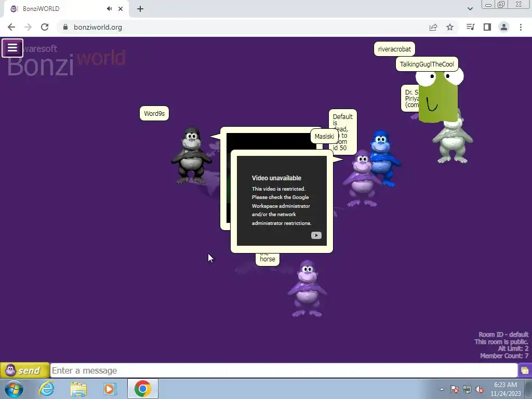Show hidden system tray icons
The image size is (532, 399).
442,390
